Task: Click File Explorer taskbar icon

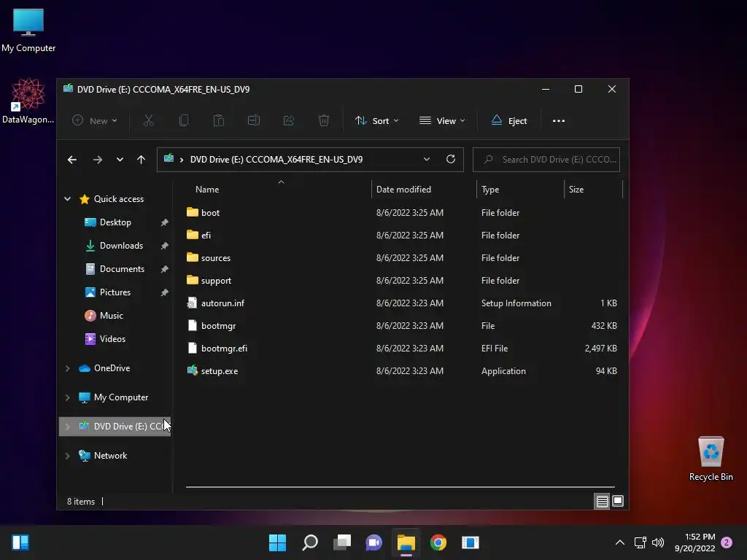Action: pos(406,542)
